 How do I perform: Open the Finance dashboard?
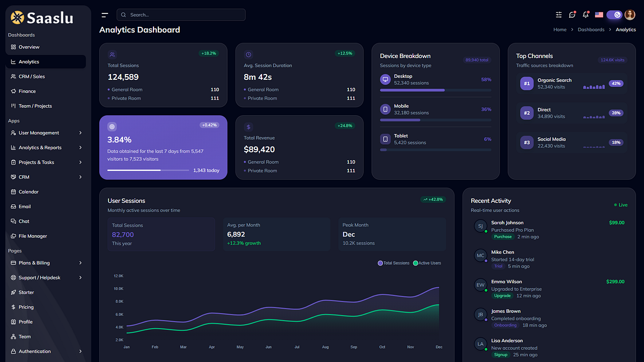[46, 91]
